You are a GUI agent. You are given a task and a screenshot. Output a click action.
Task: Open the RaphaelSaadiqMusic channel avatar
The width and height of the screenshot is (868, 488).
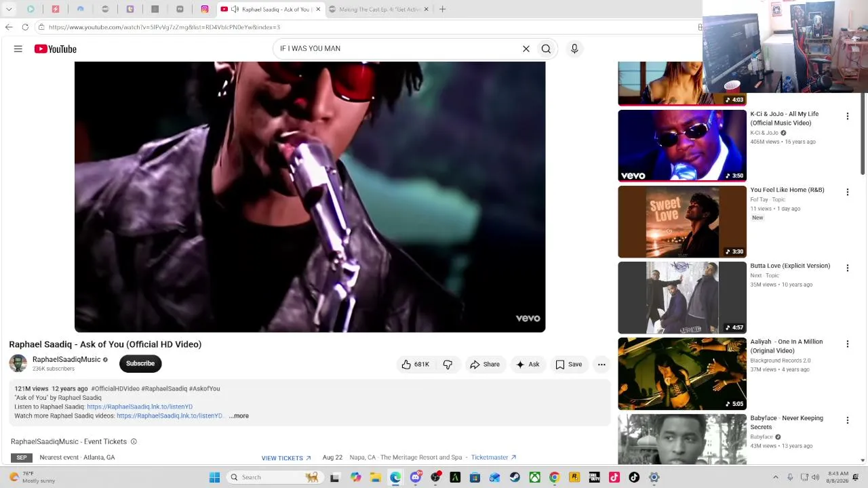click(18, 363)
